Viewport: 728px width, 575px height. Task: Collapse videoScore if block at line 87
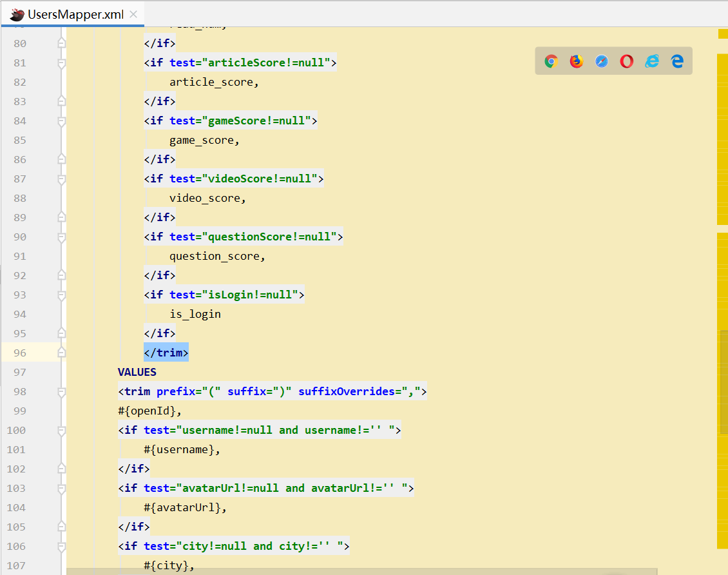61,179
